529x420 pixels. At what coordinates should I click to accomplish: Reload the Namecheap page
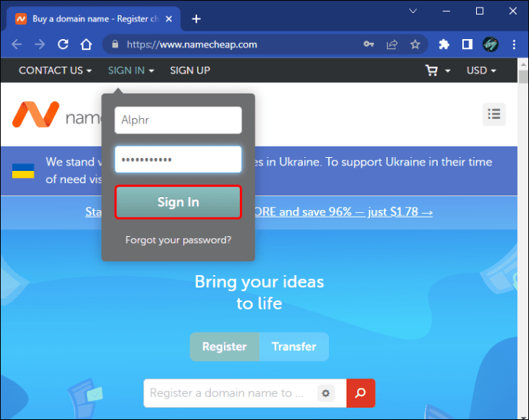click(63, 44)
